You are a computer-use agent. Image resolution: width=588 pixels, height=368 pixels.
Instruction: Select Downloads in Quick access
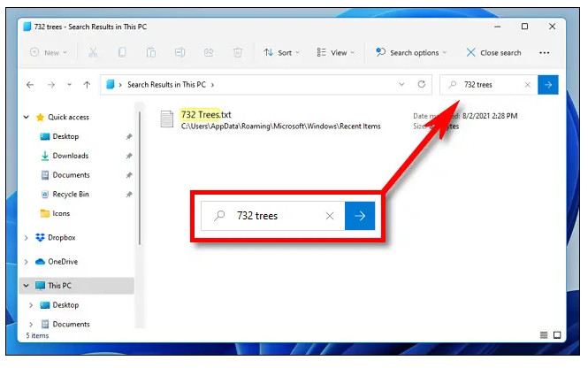(70, 156)
